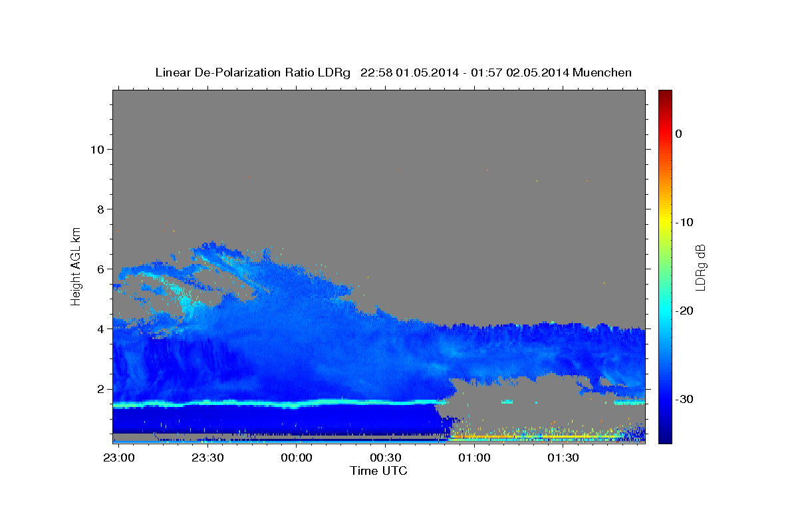Click the 'Height AGL km' axis label
798x532 pixels.
(x=76, y=266)
